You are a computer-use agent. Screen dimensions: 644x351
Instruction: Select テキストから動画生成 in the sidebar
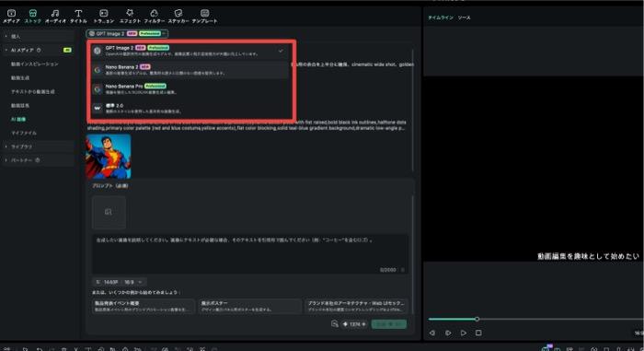pos(33,91)
